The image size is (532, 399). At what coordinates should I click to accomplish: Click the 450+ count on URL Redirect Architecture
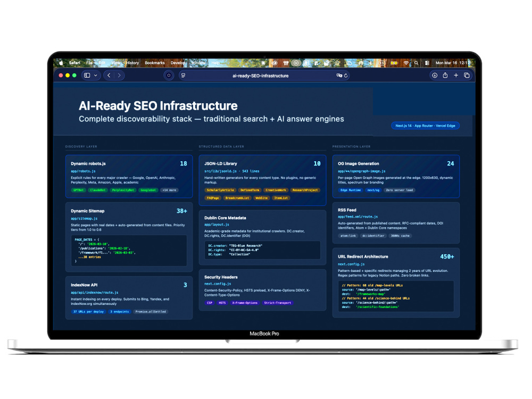[x=447, y=257]
